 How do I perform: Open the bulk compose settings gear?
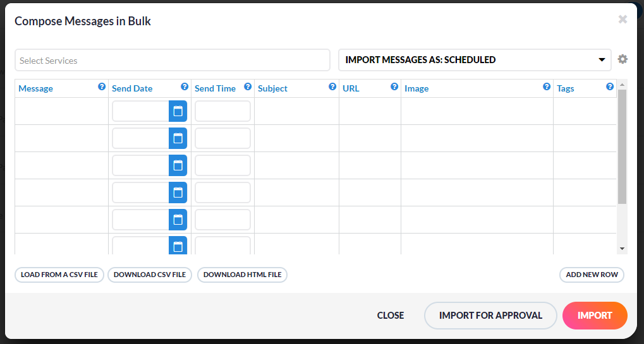623,59
